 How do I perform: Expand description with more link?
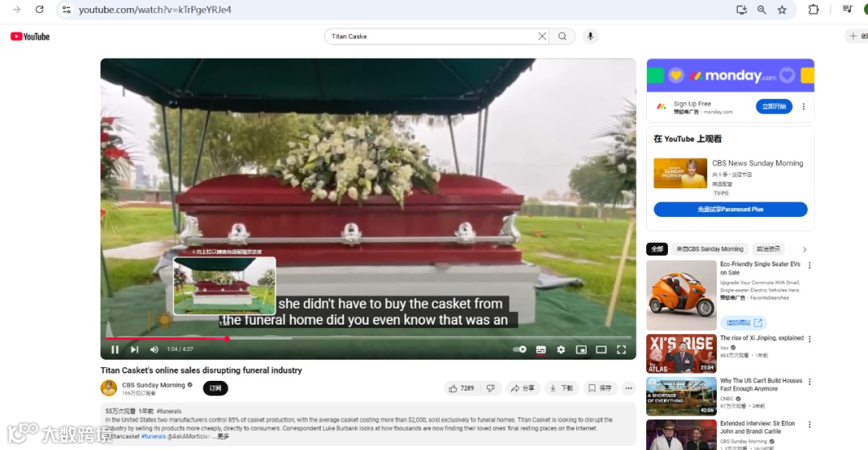tap(223, 436)
